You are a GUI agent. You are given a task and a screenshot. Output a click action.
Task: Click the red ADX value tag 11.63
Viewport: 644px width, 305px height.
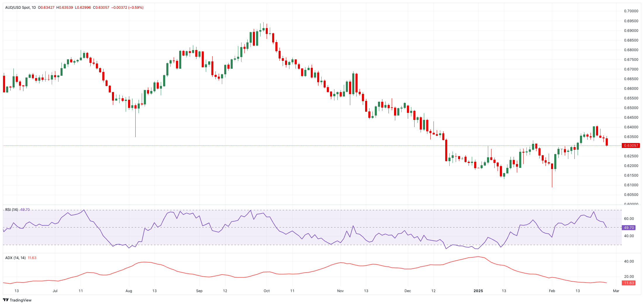pos(629,283)
